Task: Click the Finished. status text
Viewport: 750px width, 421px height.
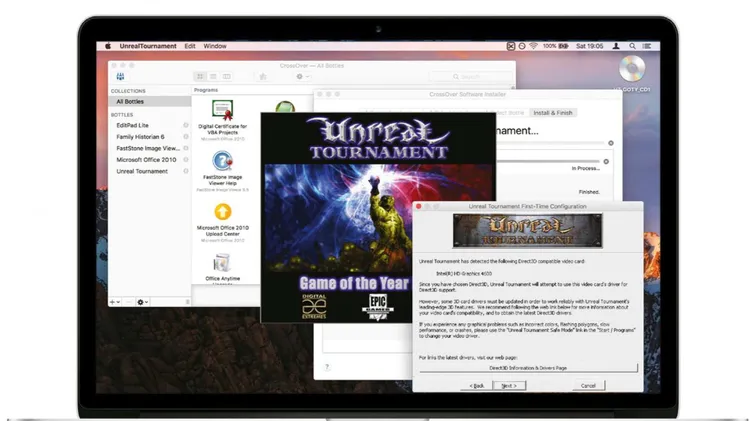Action: click(589, 192)
